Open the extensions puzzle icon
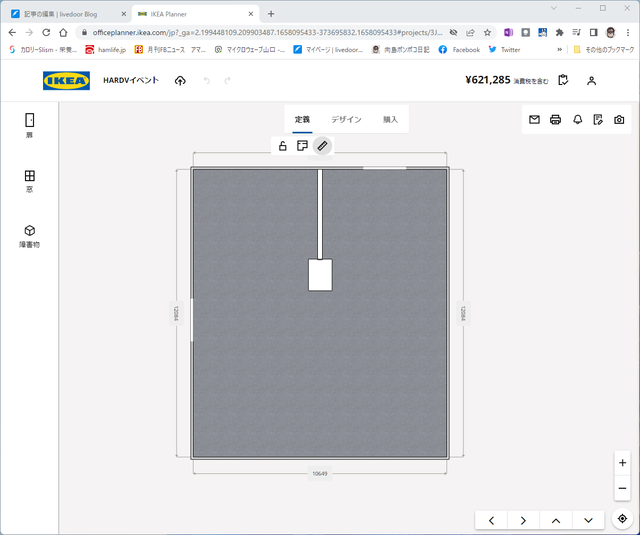The height and width of the screenshot is (535, 640). tap(560, 33)
